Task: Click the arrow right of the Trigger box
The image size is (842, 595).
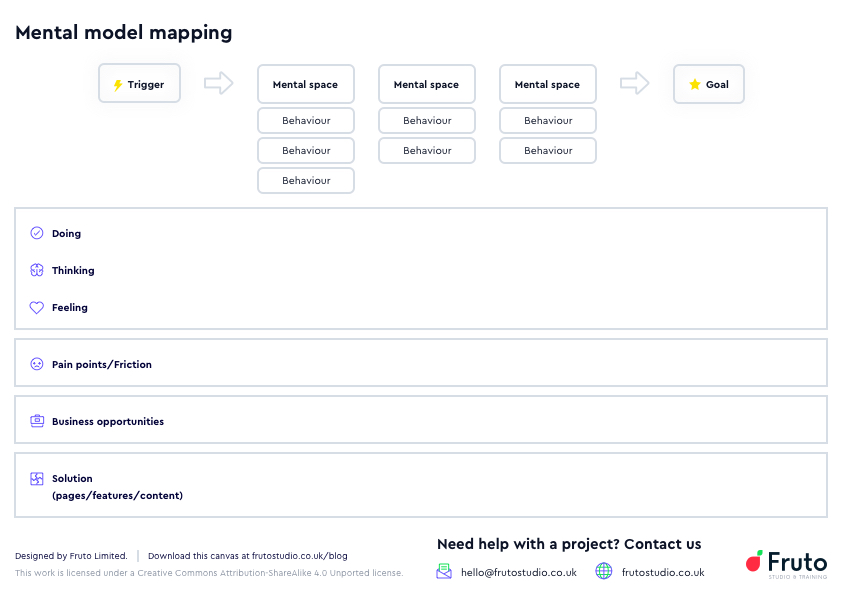Action: pos(218,84)
